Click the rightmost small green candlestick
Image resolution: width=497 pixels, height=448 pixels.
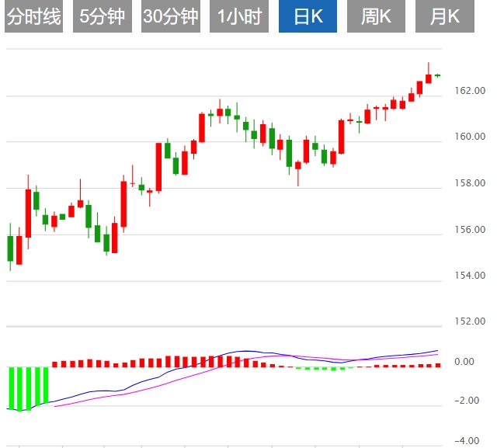(437, 75)
